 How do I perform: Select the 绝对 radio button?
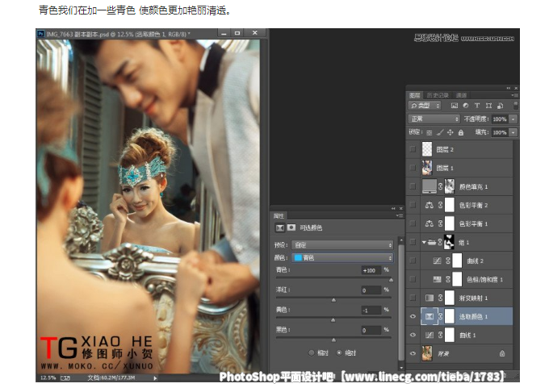click(339, 352)
